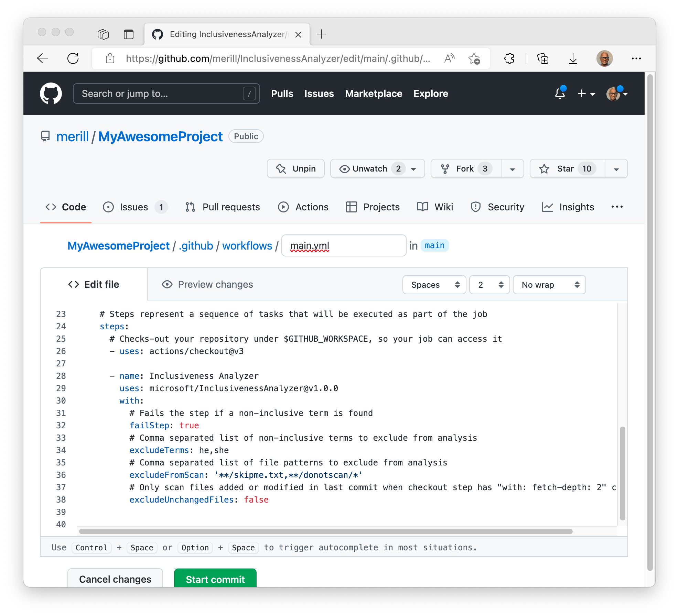Switch to Preview changes tab

[x=207, y=284]
